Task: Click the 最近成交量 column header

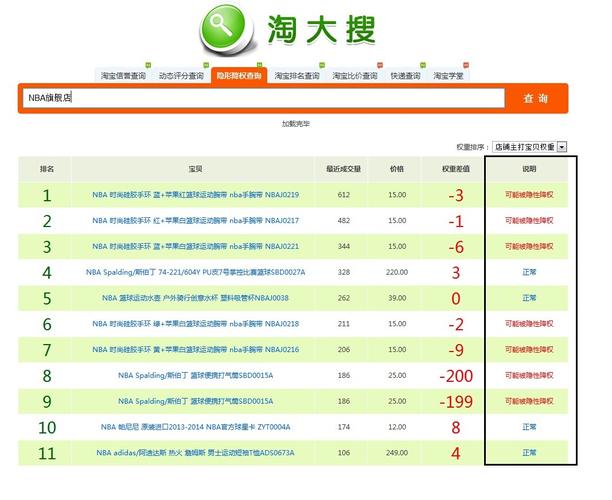Action: pos(343,169)
